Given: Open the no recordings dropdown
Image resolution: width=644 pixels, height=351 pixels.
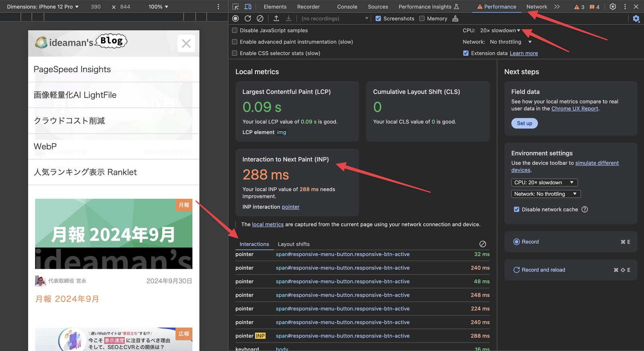Looking at the screenshot, I should [x=335, y=18].
